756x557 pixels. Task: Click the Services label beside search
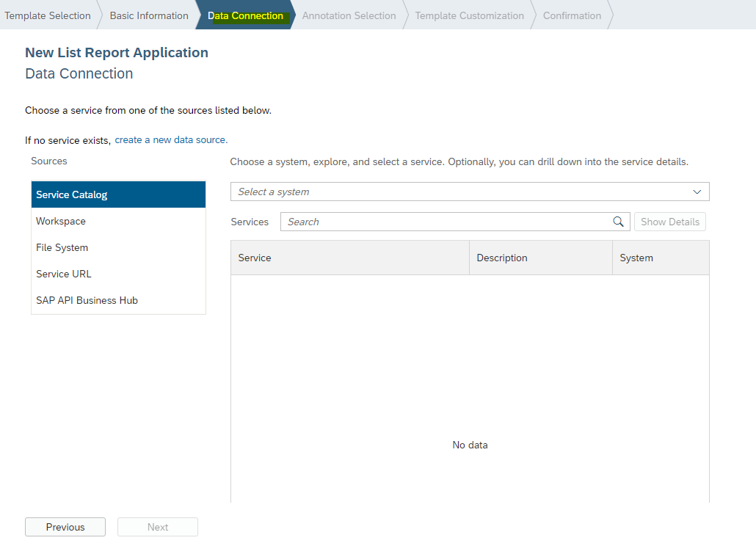(250, 222)
